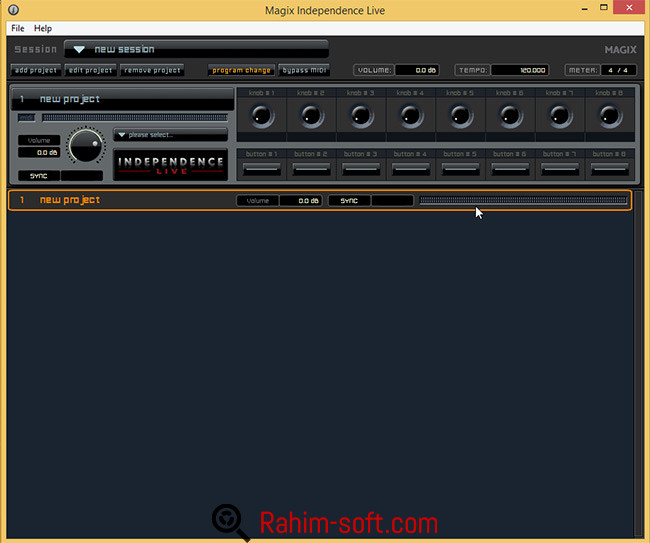Screen dimensions: 650x543
Task: Select new project row in project list
Action: [320, 200]
